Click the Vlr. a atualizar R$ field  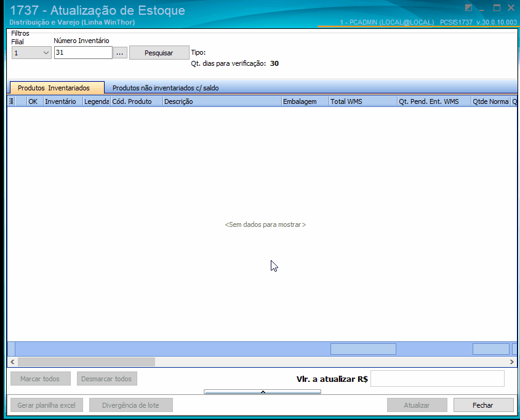(437, 379)
